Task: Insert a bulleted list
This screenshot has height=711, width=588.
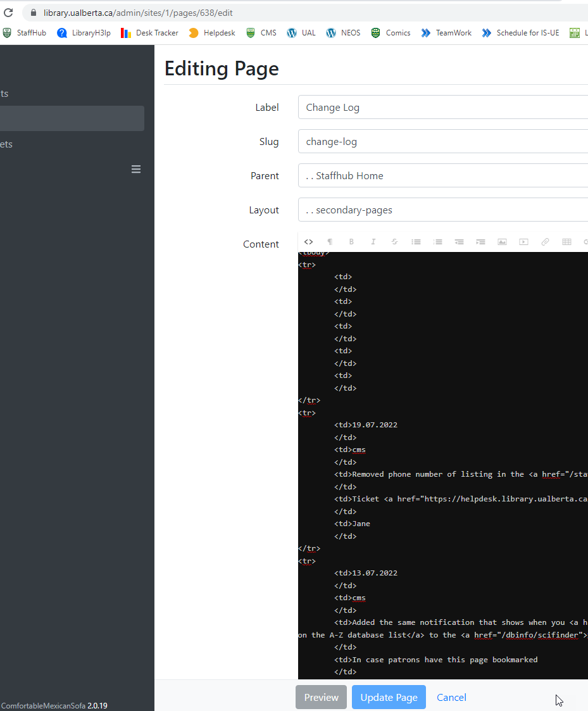Action: click(416, 242)
